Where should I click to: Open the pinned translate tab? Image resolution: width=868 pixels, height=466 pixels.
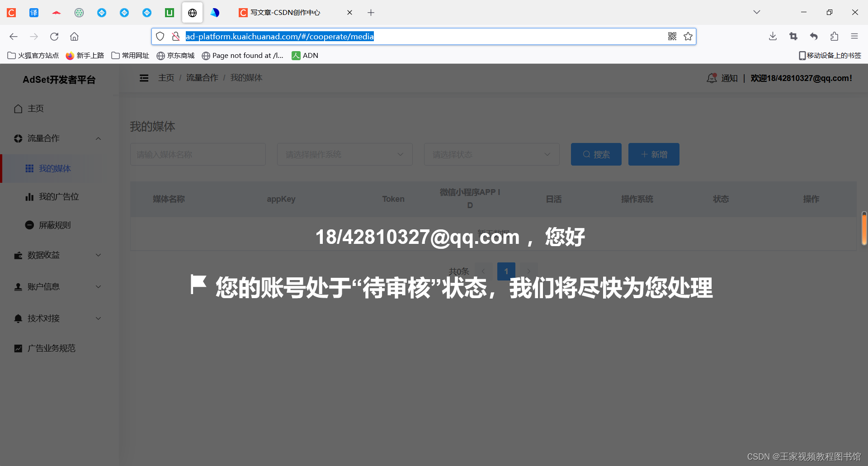click(x=34, y=13)
